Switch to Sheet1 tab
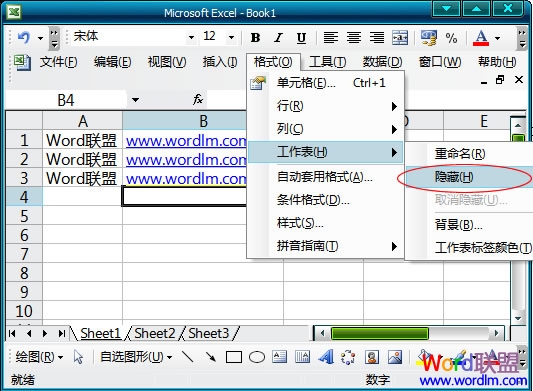Viewport: 533px width, 391px height. tap(101, 333)
